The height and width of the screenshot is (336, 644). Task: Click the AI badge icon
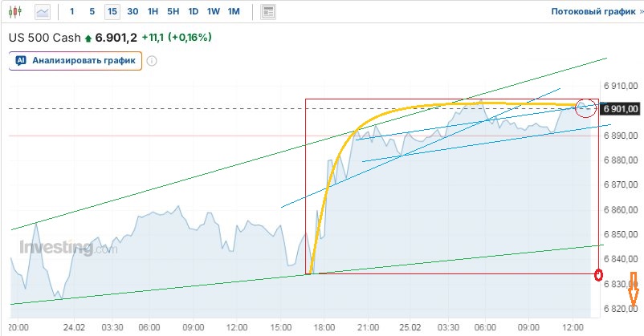coord(21,60)
